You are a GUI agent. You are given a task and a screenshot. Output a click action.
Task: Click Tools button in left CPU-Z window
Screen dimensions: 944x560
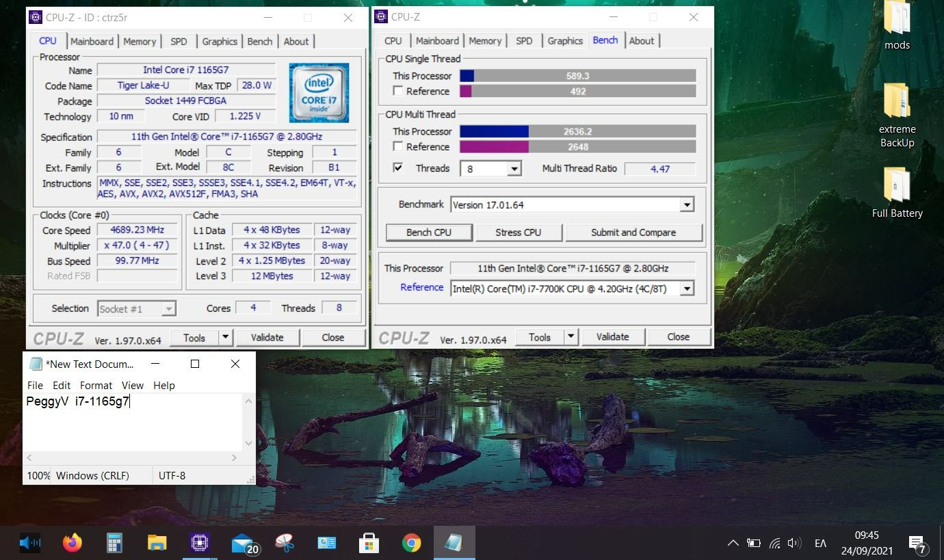[x=194, y=337]
